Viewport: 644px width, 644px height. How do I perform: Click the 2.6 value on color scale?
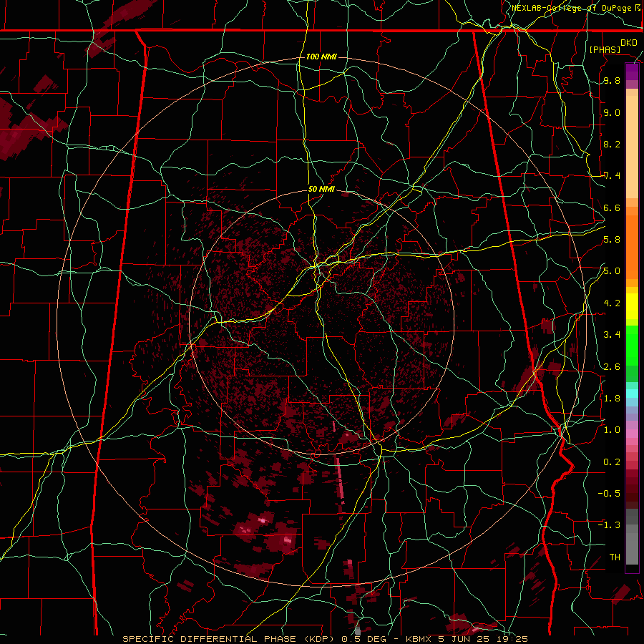pos(612,367)
